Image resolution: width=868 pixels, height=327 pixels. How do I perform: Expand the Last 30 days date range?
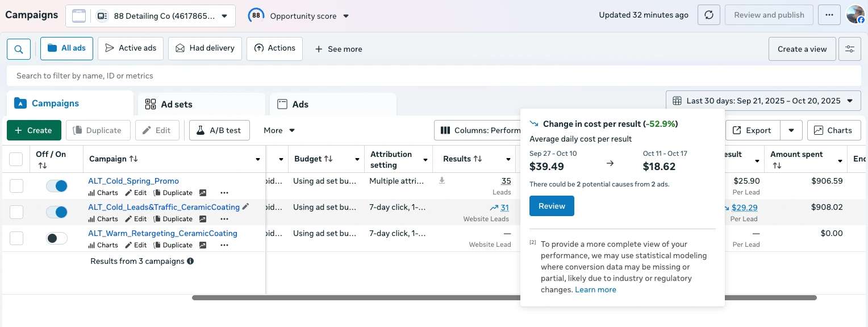tap(763, 101)
